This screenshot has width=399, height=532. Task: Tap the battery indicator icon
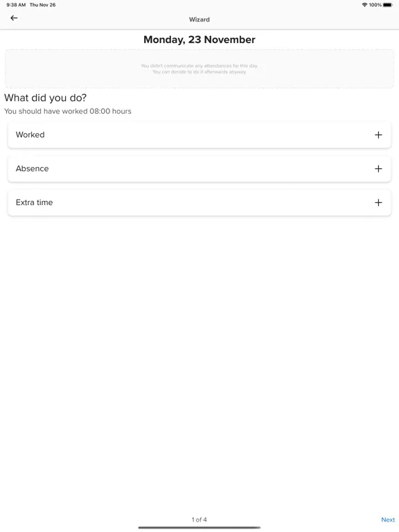click(x=388, y=5)
